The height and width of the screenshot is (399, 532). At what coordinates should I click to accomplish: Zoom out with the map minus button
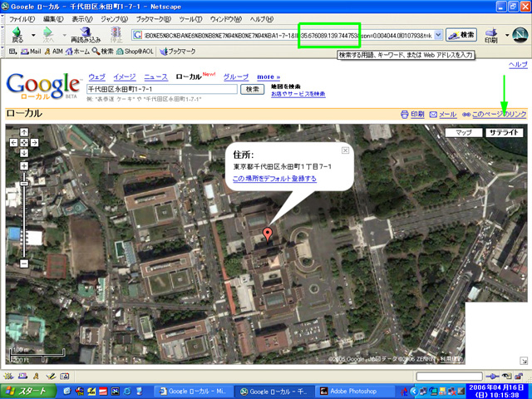point(24,264)
